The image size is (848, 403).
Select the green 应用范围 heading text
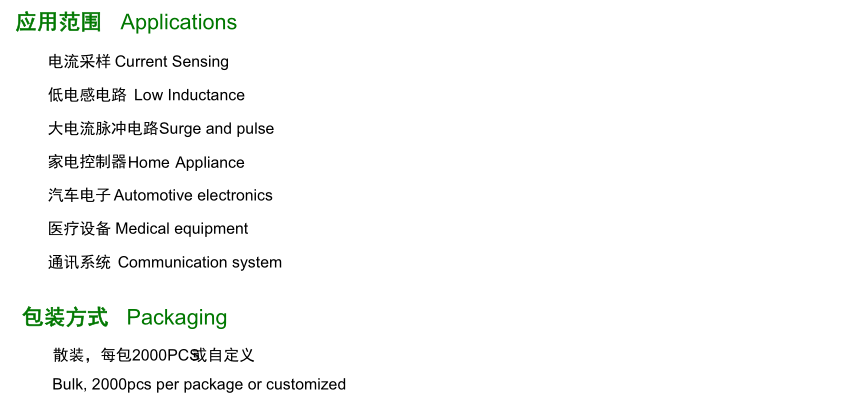coord(58,22)
